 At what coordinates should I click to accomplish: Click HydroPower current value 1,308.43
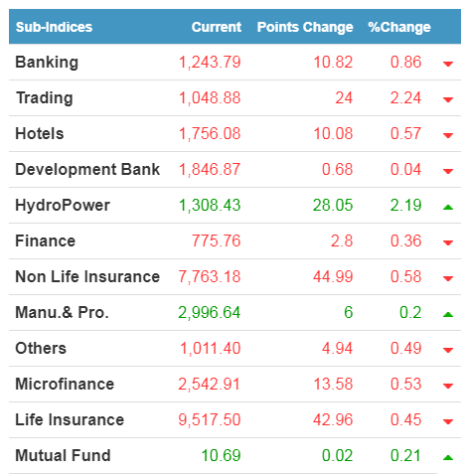210,205
